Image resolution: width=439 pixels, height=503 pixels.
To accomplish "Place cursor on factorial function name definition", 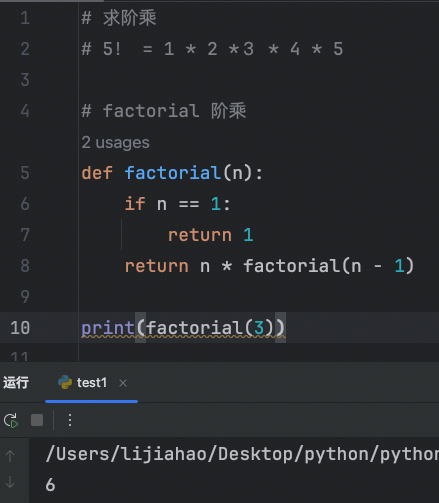I will point(172,173).
